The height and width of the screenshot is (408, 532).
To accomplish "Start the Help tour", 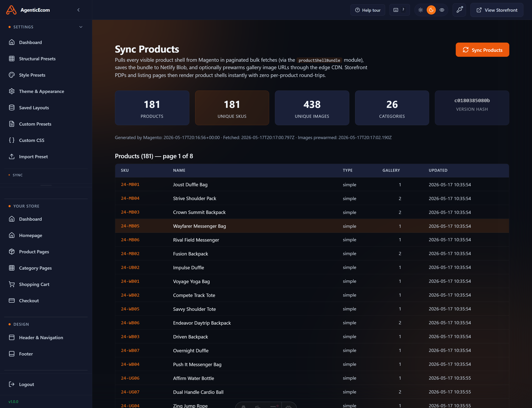I will (x=368, y=10).
